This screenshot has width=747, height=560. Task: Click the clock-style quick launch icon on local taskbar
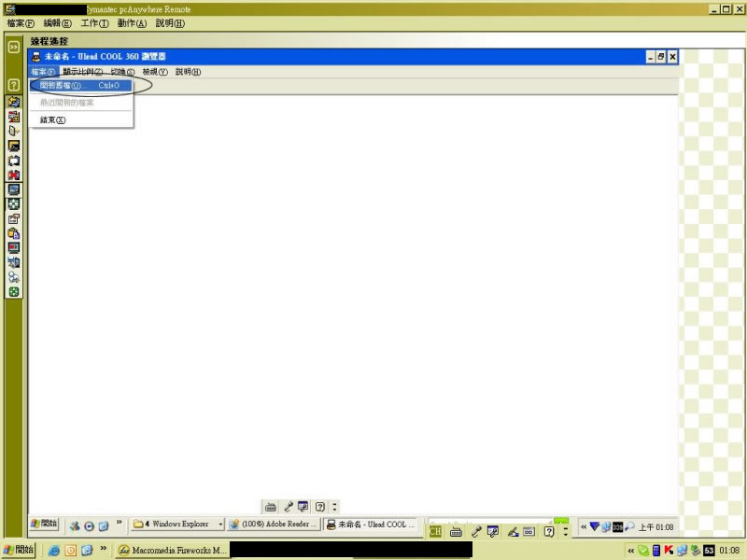click(71, 551)
